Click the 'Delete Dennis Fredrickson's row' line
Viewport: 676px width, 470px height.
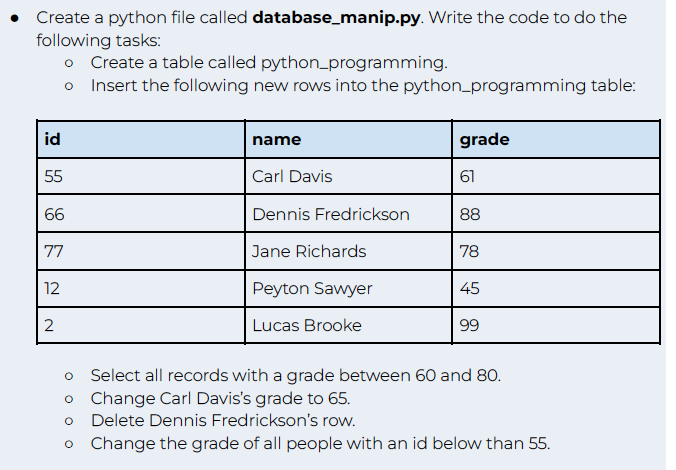[223, 420]
